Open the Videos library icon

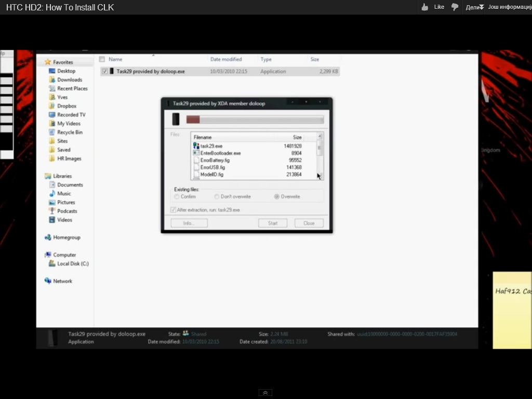(52, 220)
